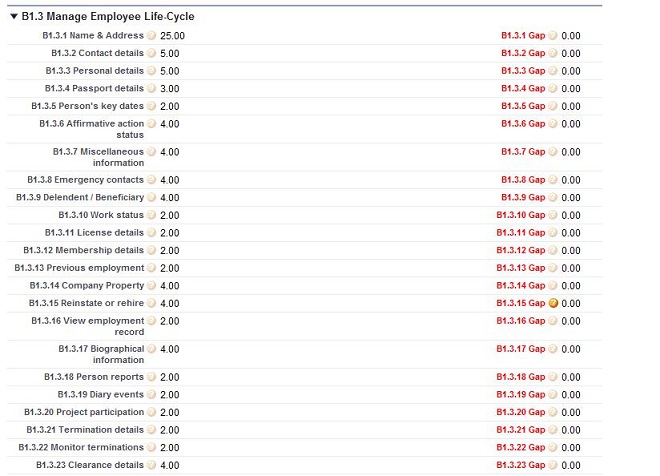The width and height of the screenshot is (660, 476).
Task: Click the B1.3.21 Gap label
Action: (521, 430)
